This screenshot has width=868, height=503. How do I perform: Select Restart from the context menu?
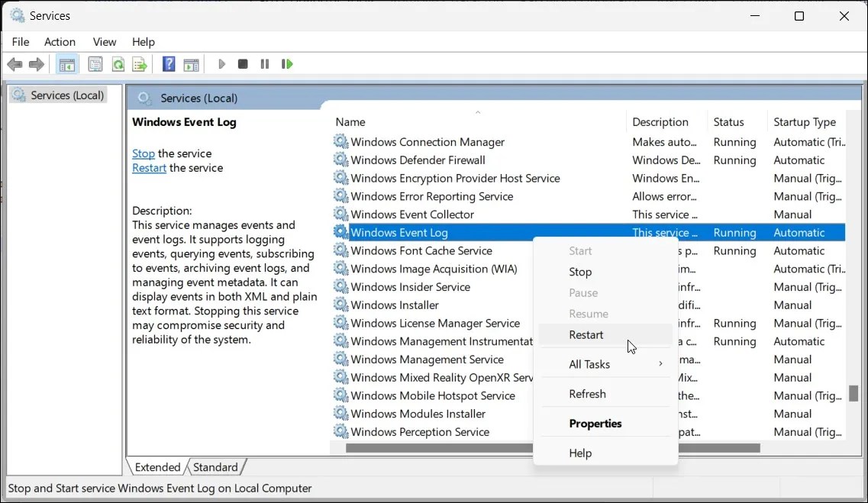[586, 334]
